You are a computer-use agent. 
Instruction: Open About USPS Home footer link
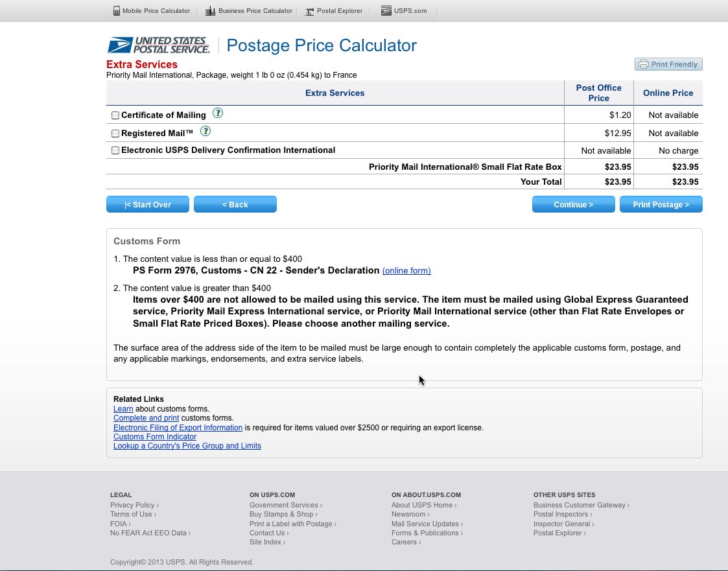point(423,505)
